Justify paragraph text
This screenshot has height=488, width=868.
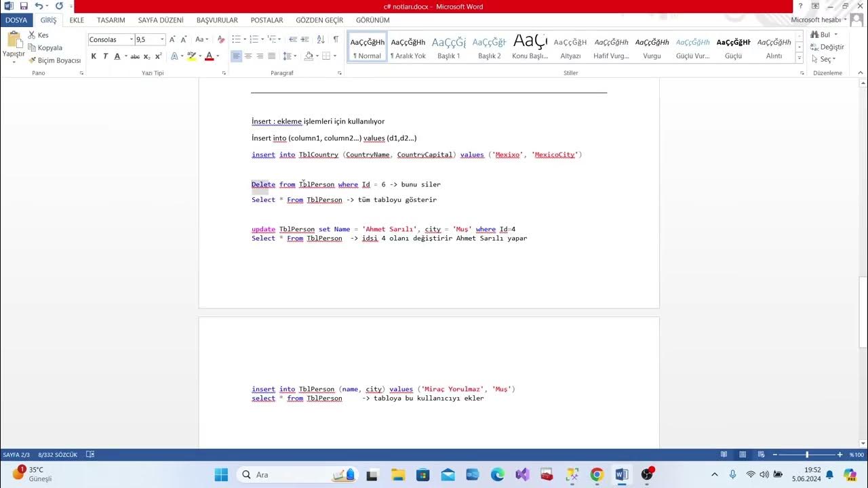coord(272,56)
